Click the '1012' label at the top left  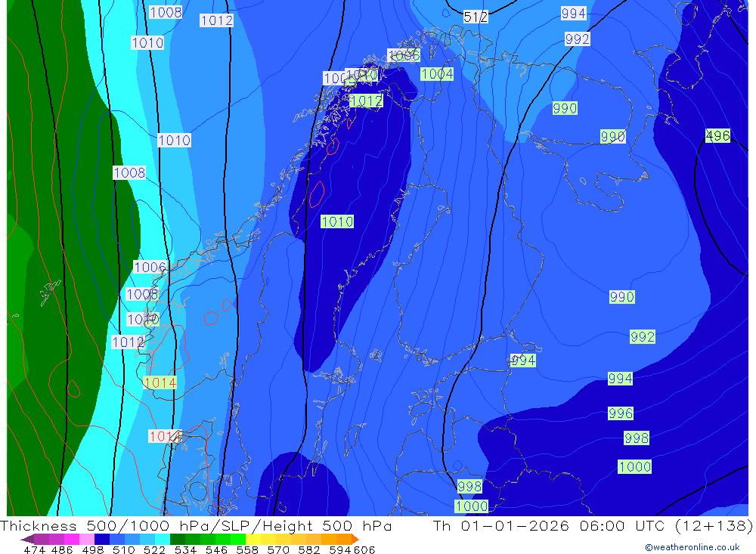[x=216, y=20]
